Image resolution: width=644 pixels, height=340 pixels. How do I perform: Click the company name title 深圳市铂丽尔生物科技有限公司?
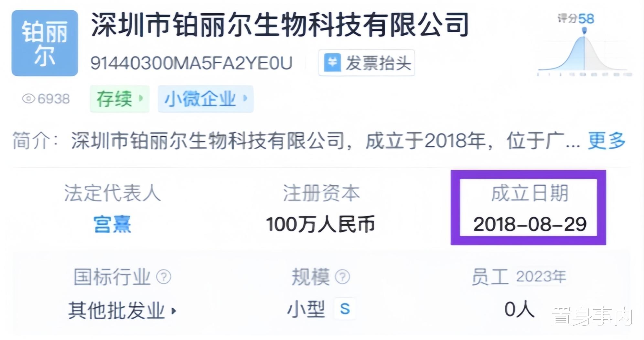[280, 24]
